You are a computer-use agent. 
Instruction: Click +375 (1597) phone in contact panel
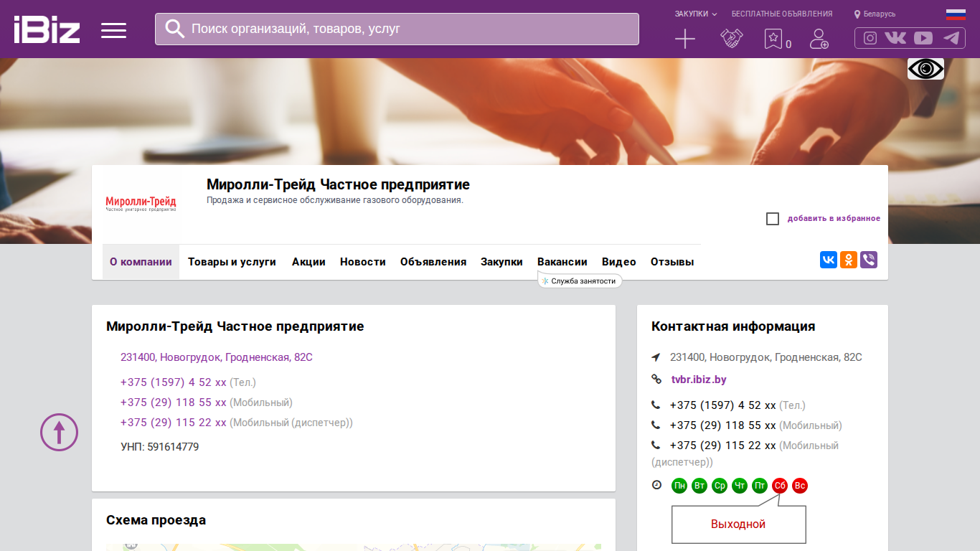(x=723, y=405)
